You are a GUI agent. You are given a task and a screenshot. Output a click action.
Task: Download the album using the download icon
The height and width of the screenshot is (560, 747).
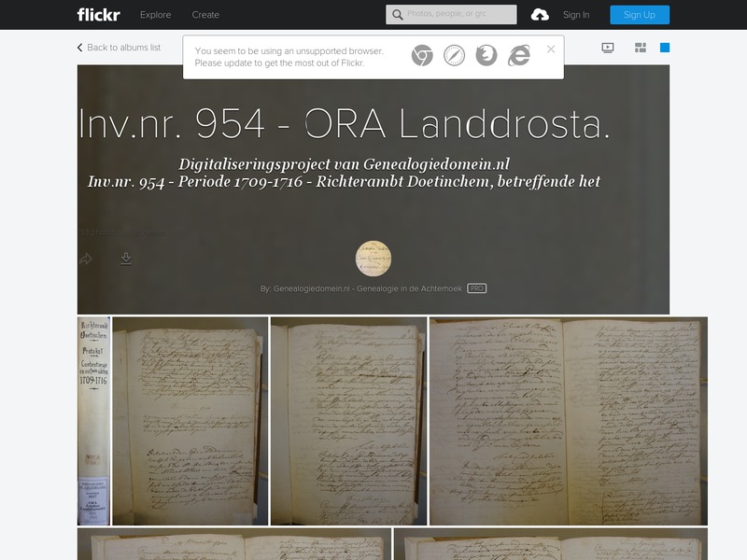(x=125, y=258)
